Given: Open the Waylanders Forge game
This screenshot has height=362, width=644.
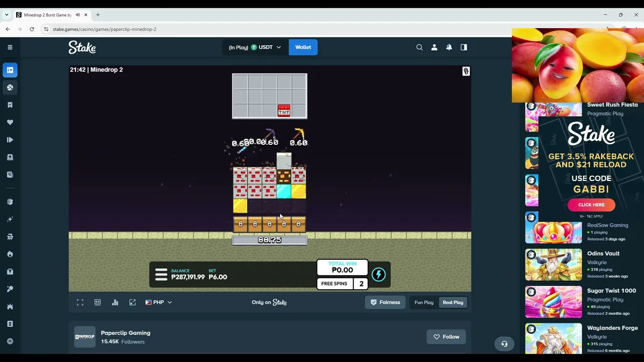Looking at the screenshot, I should (612, 328).
